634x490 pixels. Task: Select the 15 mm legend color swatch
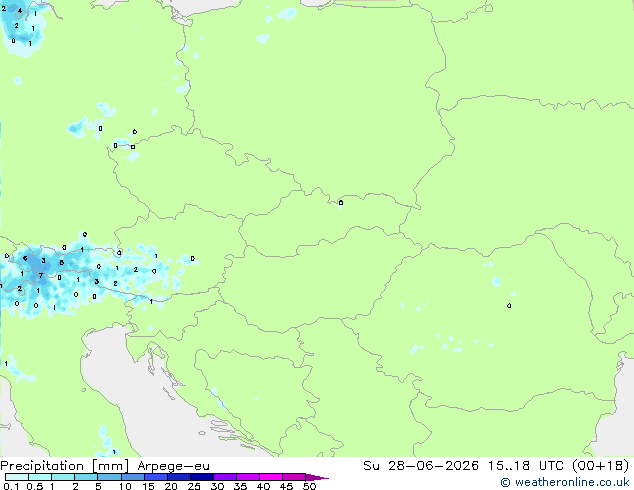(x=155, y=477)
